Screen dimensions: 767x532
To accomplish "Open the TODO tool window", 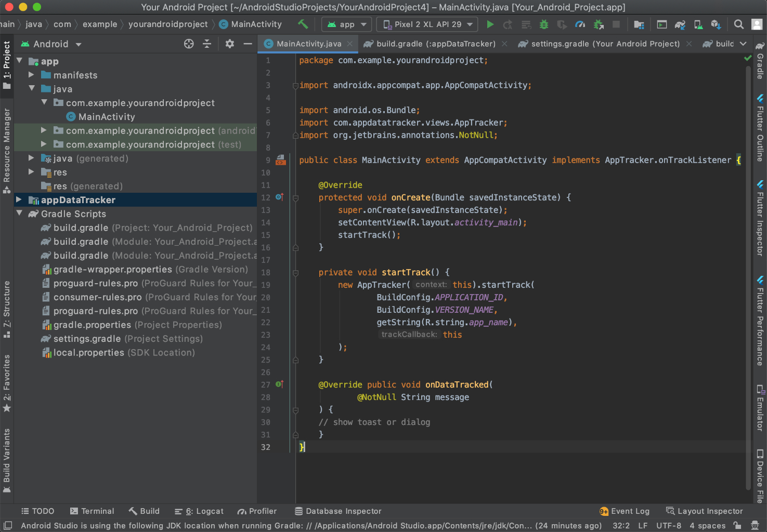I will point(37,511).
